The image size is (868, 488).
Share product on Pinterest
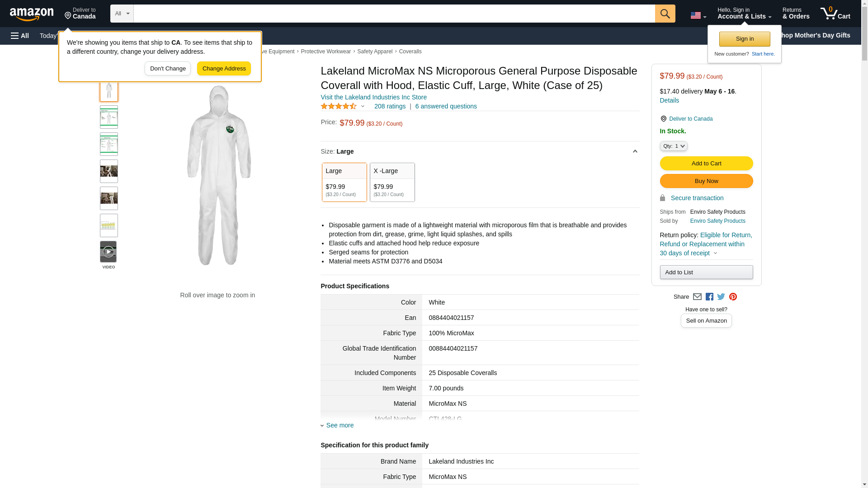pos(733,297)
